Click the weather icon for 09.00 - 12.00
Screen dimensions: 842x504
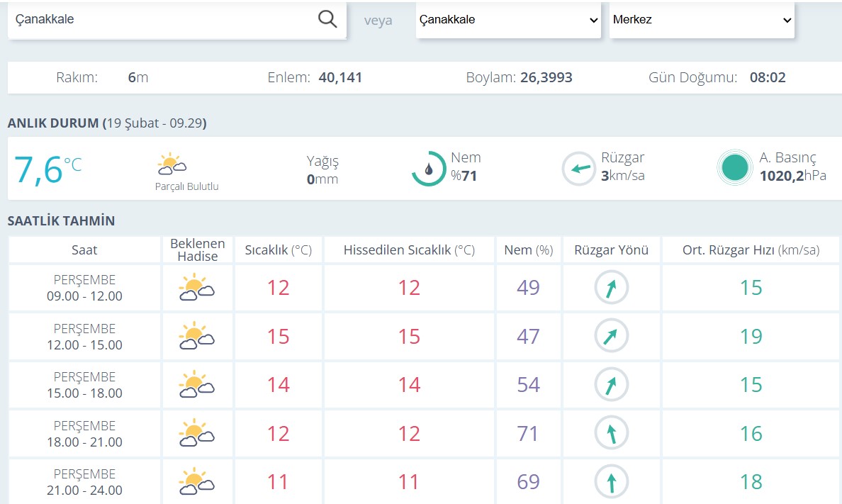coord(197,288)
